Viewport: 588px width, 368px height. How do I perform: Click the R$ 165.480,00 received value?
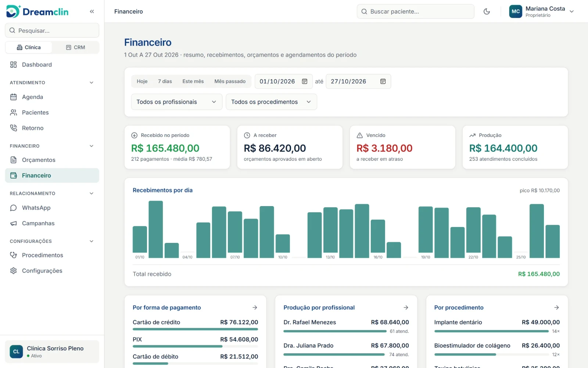pyautogui.click(x=165, y=148)
